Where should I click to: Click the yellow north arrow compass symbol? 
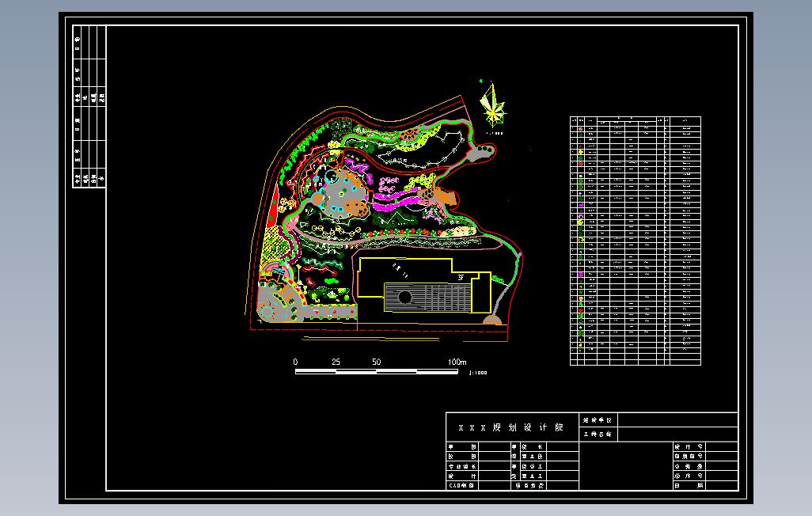[492, 106]
